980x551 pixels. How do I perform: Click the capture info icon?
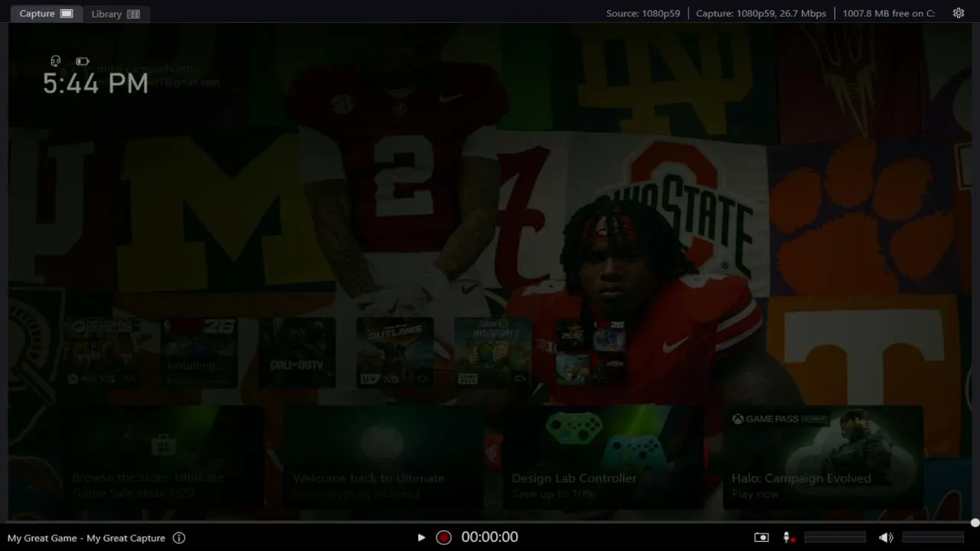[179, 538]
